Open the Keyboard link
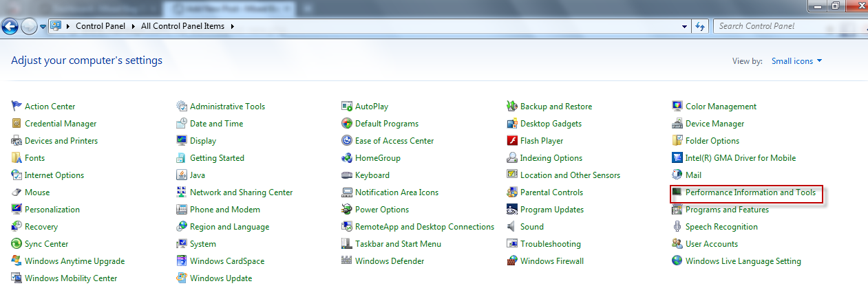The height and width of the screenshot is (288, 868). coord(372,175)
